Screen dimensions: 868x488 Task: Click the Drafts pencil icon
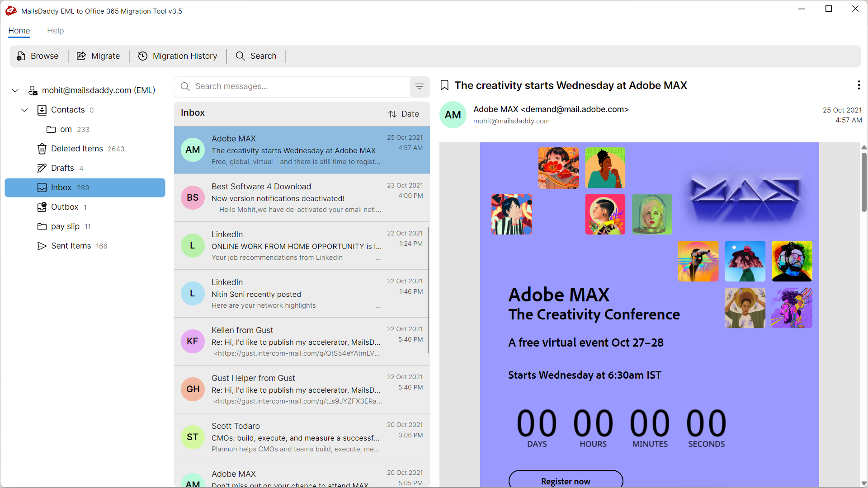[42, 168]
